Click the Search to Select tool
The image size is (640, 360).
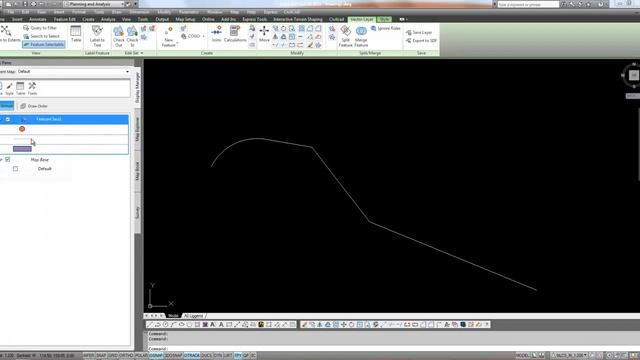41,36
